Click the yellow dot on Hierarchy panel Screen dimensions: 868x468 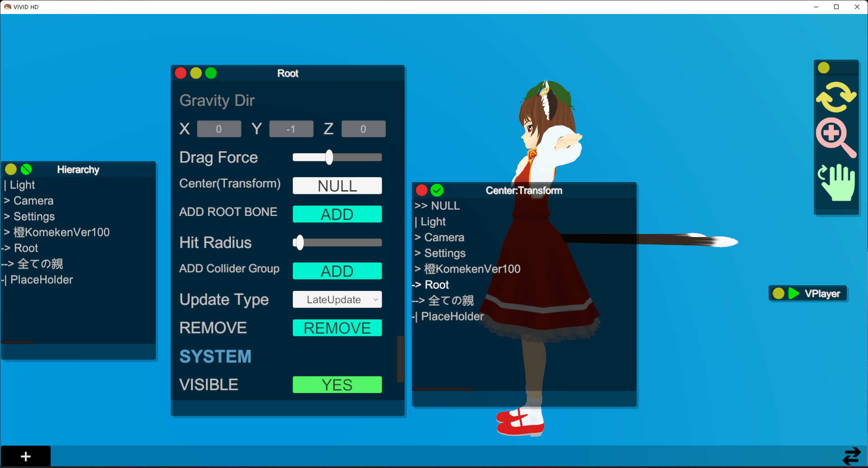pos(11,169)
